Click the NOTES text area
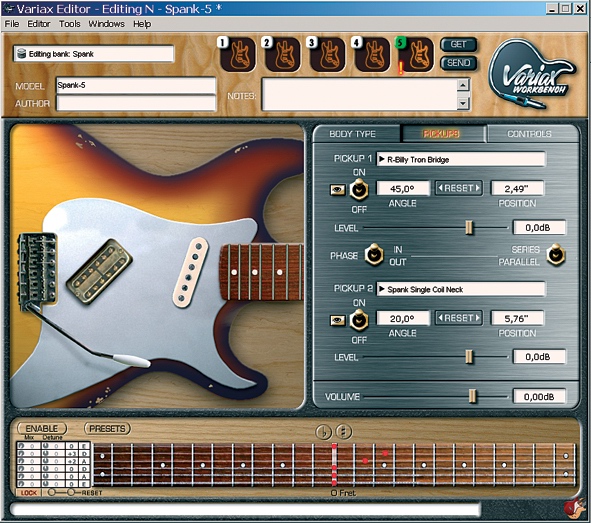Screen dimensions: 591x523 click(x=360, y=94)
